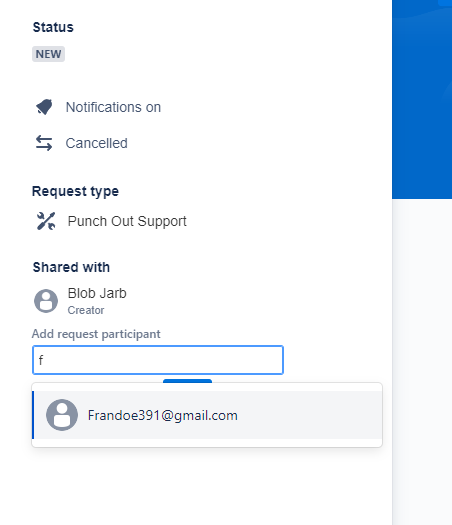The width and height of the screenshot is (452, 525).
Task: Click the Frandoe391 suggestion avatar icon
Action: pyautogui.click(x=62, y=415)
